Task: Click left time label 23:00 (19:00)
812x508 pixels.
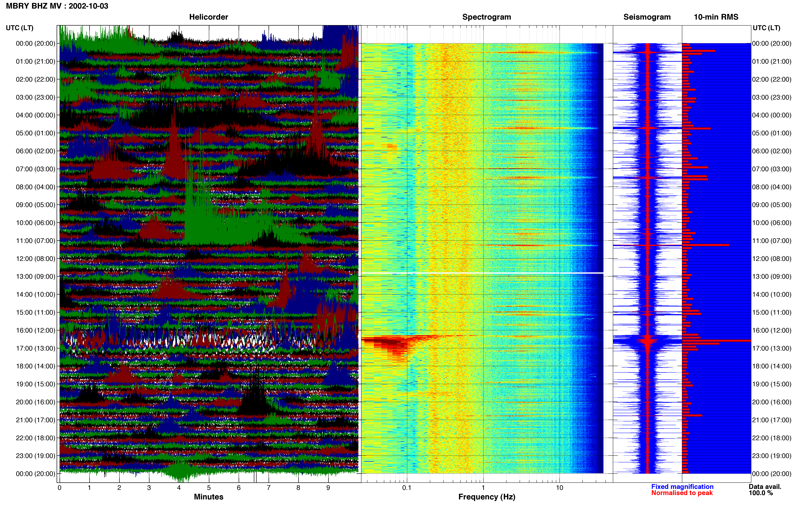Action: pyautogui.click(x=36, y=456)
